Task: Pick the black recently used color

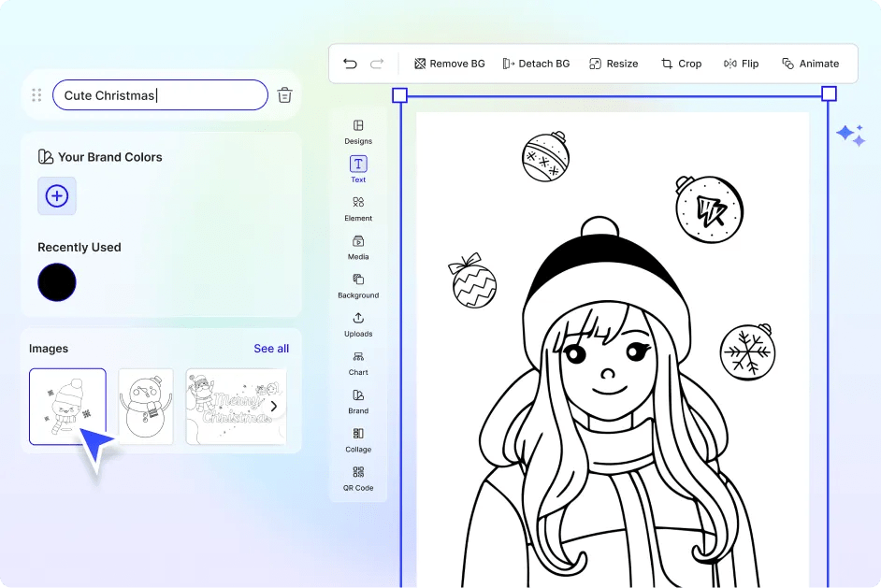Action: [57, 282]
